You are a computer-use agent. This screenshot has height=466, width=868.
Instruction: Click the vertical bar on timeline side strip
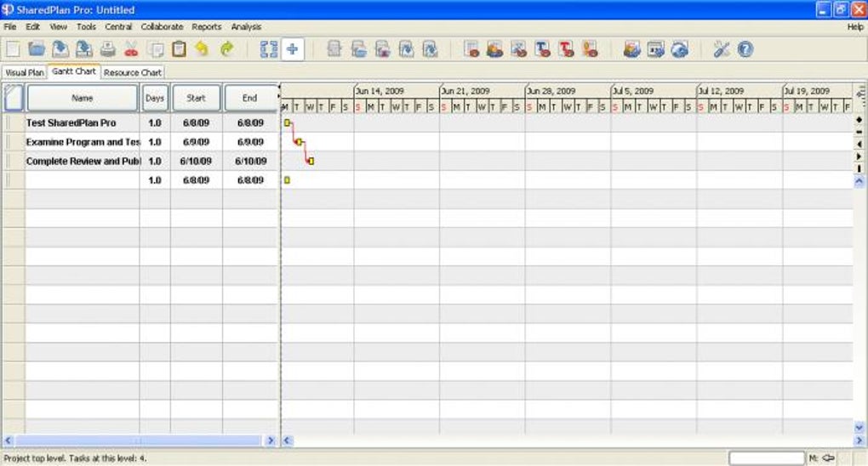click(x=859, y=168)
